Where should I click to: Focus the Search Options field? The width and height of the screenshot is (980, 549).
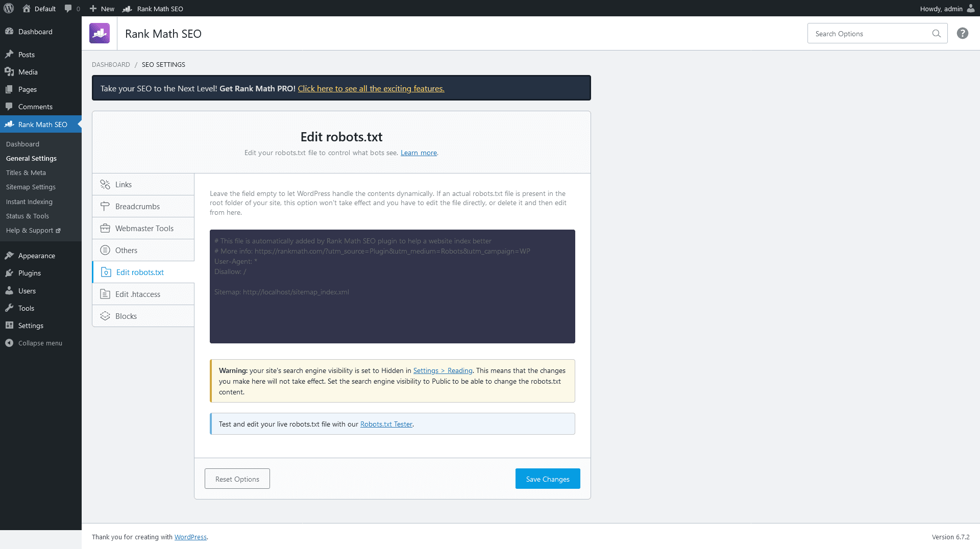tap(870, 34)
